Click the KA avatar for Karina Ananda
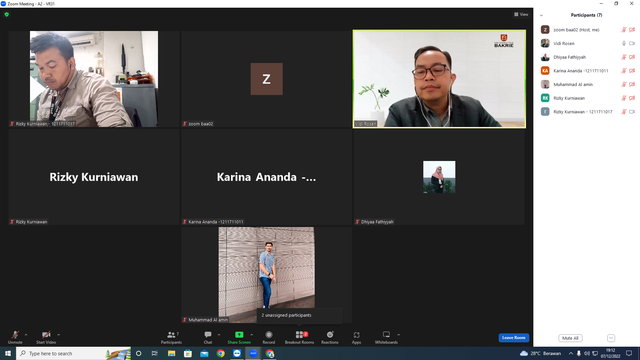This screenshot has height=360, width=640. pyautogui.click(x=545, y=71)
